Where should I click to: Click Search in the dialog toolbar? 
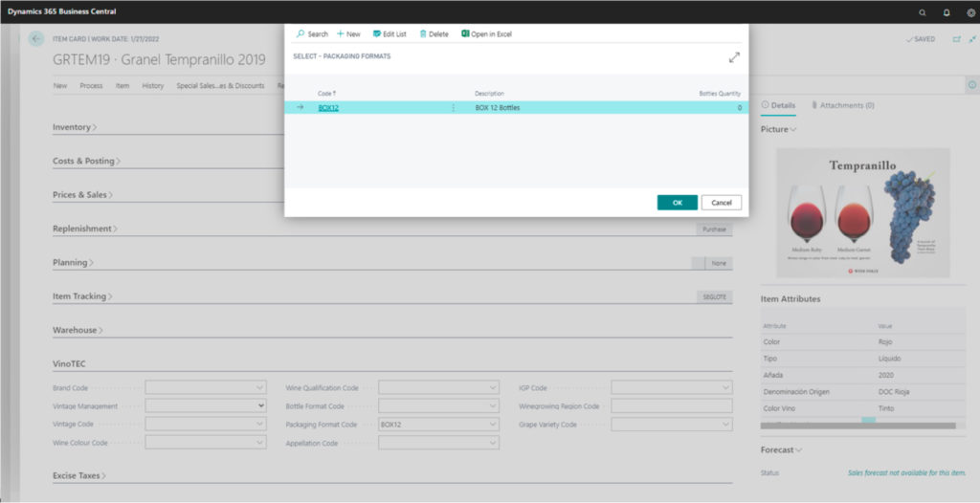click(312, 33)
